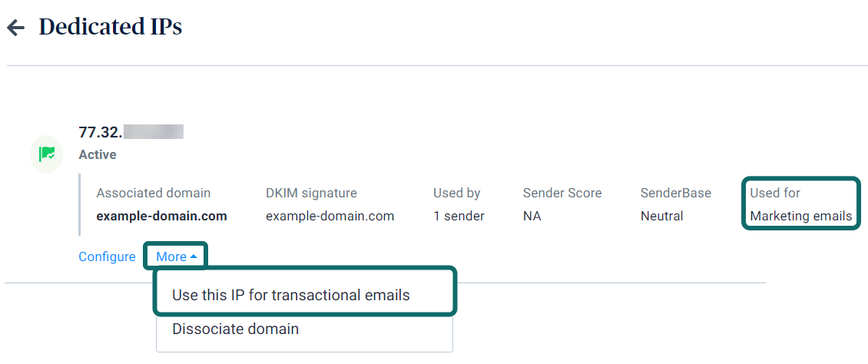Click the 1 sender value
The width and height of the screenshot is (868, 364).
459,216
